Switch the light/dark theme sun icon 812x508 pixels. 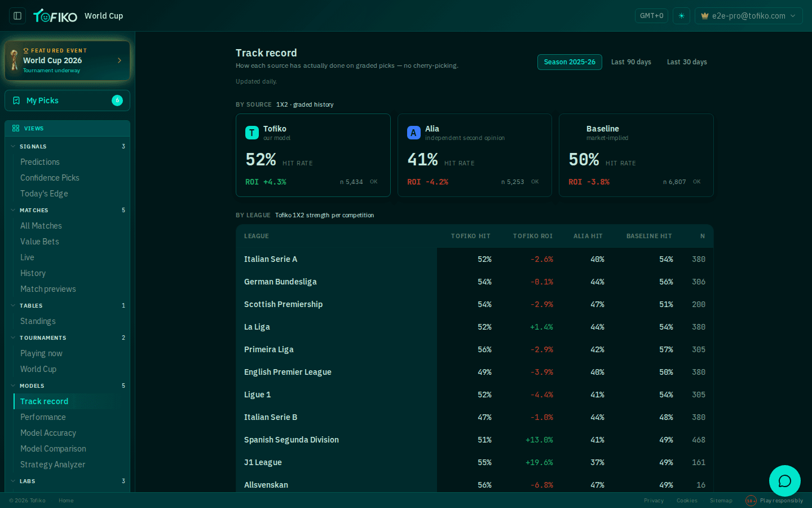coord(681,16)
